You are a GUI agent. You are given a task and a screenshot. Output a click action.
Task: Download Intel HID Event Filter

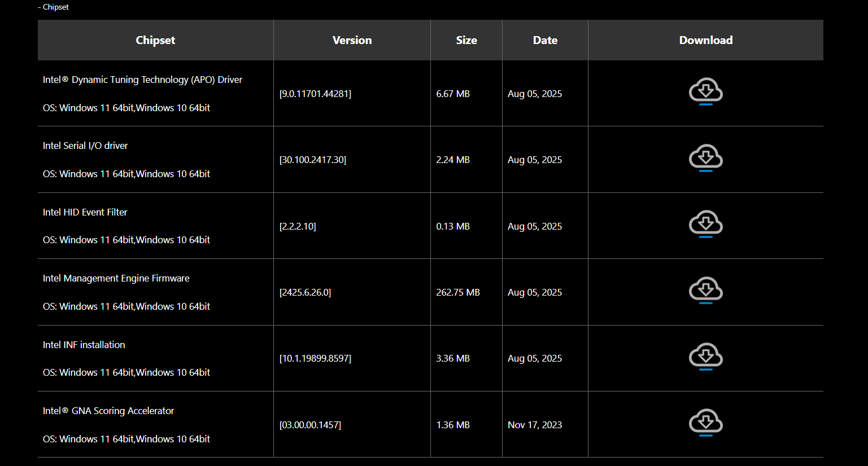click(705, 224)
